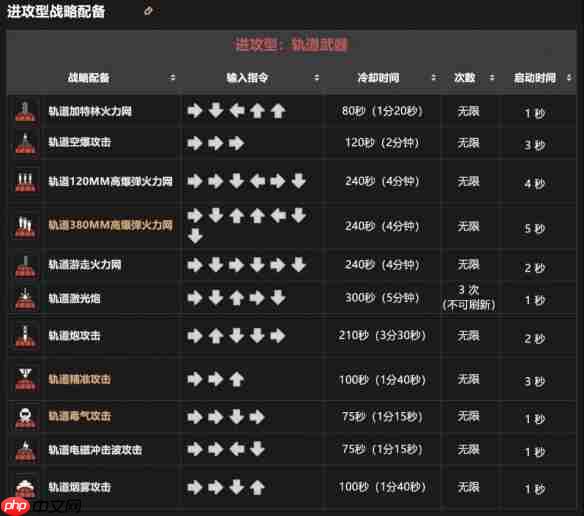Click the 100秒 cooldown in 轨道精准攻击 row
This screenshot has width=584, height=516.
click(383, 380)
